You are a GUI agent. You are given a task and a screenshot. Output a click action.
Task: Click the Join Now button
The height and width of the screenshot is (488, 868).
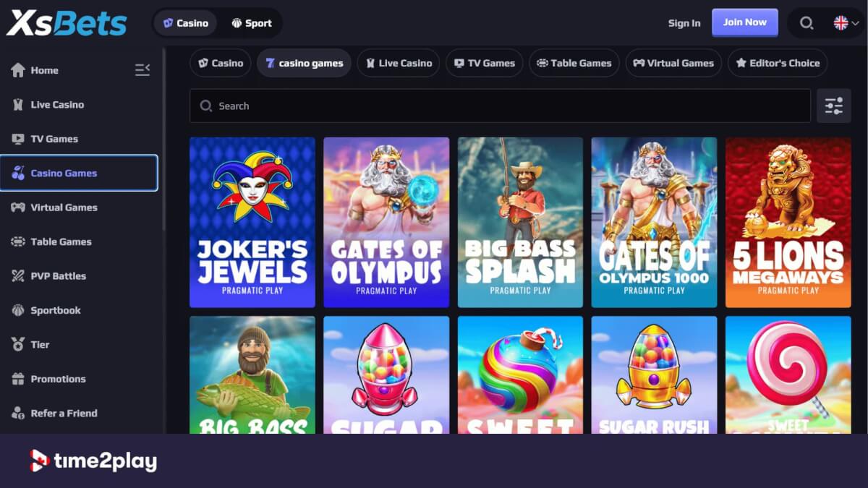coord(745,22)
